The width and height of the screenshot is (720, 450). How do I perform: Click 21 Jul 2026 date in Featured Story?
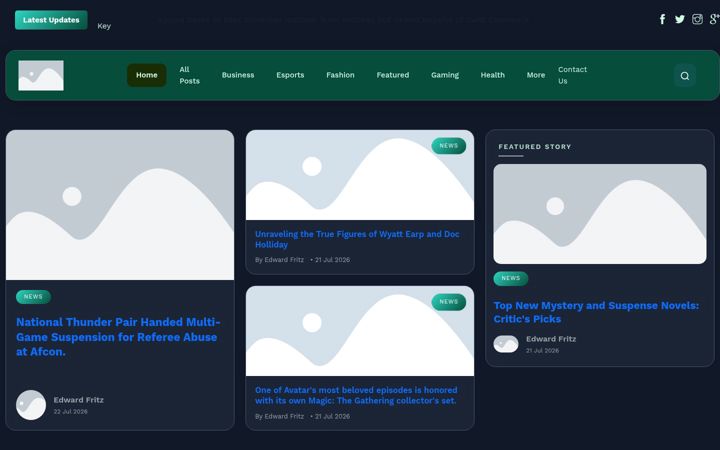[x=542, y=350]
